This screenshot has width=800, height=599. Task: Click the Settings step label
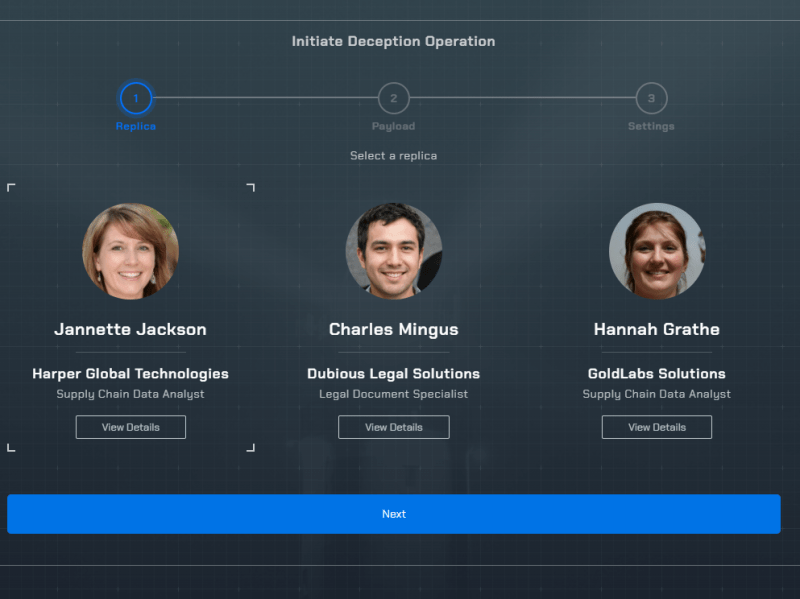tap(651, 126)
